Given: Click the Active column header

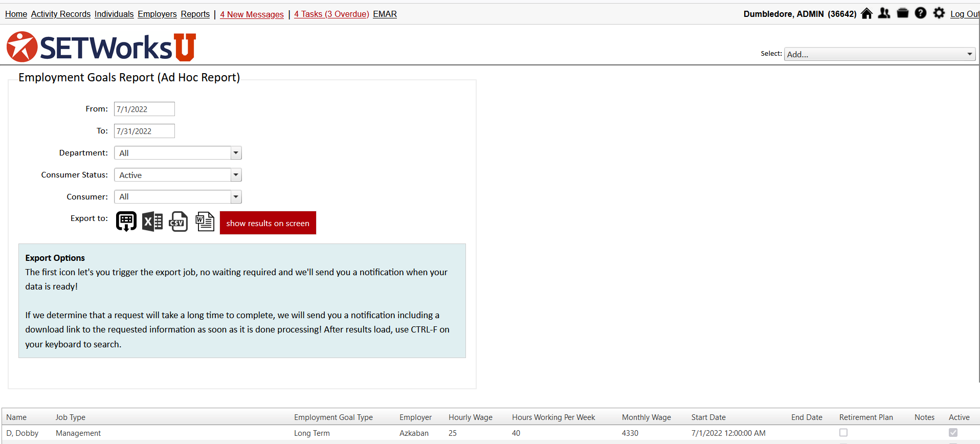Looking at the screenshot, I should (959, 417).
